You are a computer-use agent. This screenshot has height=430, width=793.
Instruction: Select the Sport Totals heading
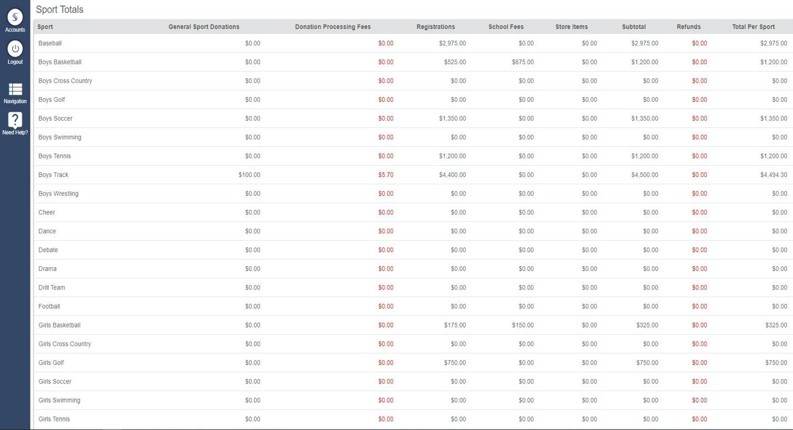tap(59, 10)
